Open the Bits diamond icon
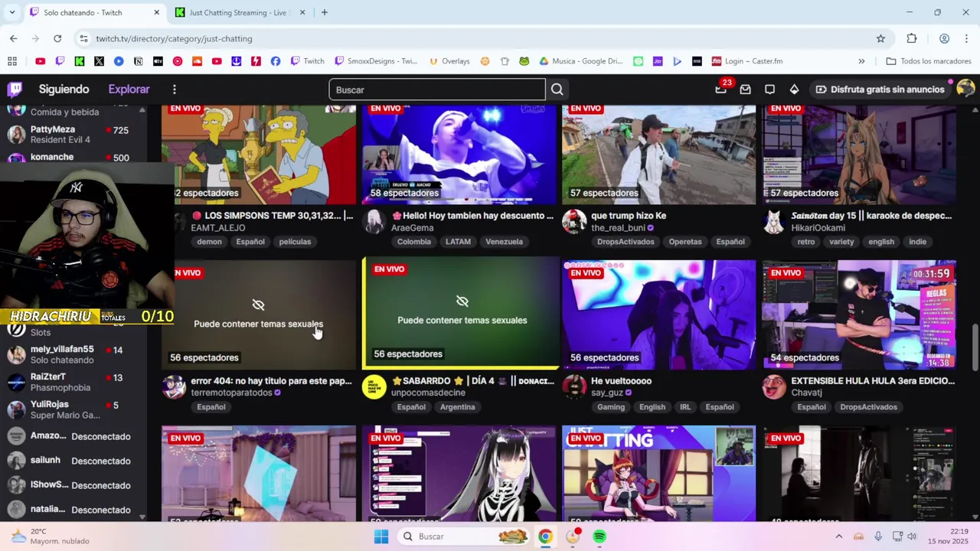This screenshot has height=551, width=980. tap(795, 90)
